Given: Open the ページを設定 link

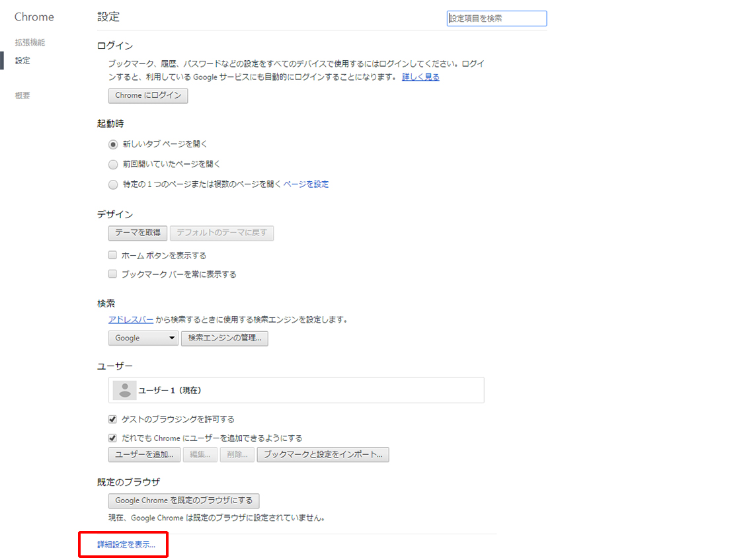Looking at the screenshot, I should point(306,184).
